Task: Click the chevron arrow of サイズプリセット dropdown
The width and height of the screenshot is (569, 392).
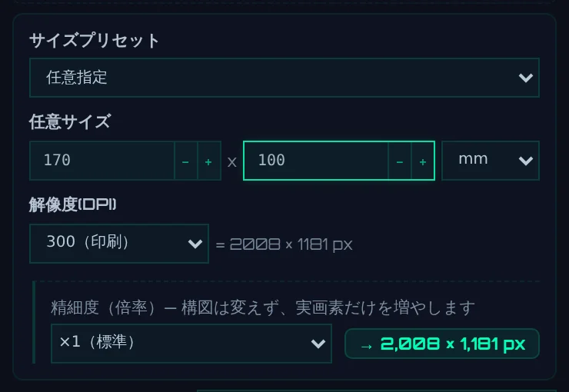Action: click(x=525, y=78)
